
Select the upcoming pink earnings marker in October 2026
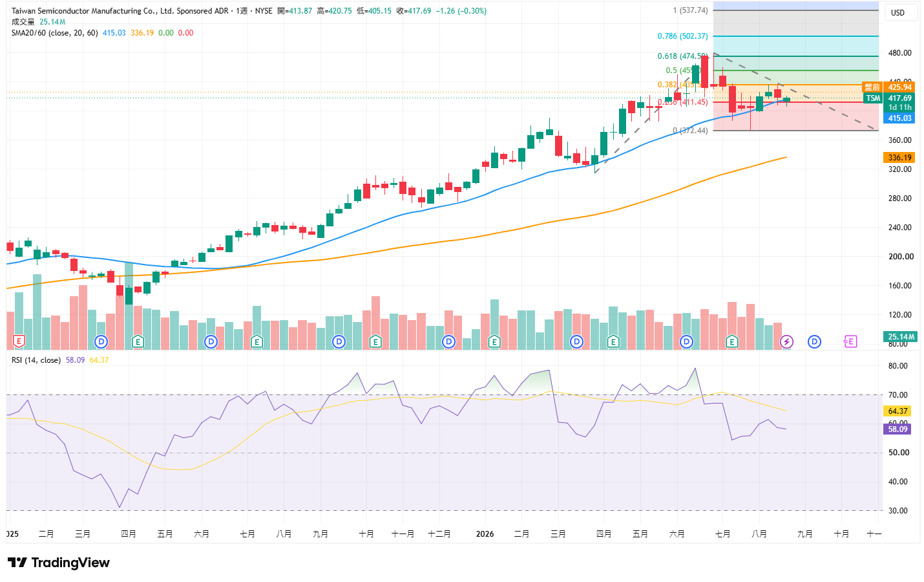click(850, 341)
